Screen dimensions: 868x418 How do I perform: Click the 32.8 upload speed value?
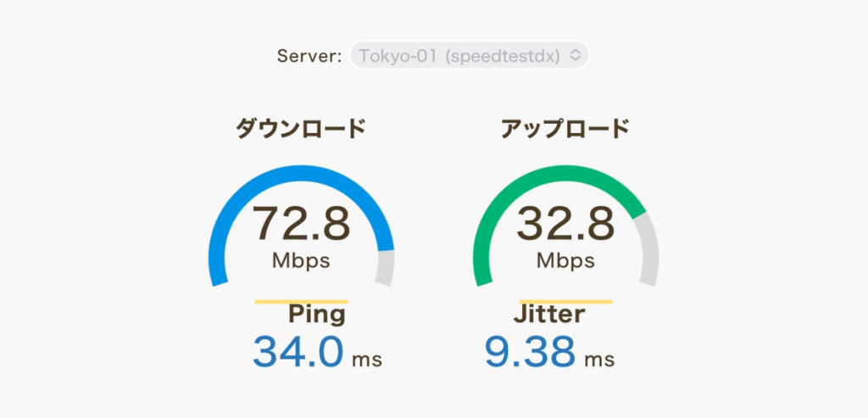tap(565, 224)
